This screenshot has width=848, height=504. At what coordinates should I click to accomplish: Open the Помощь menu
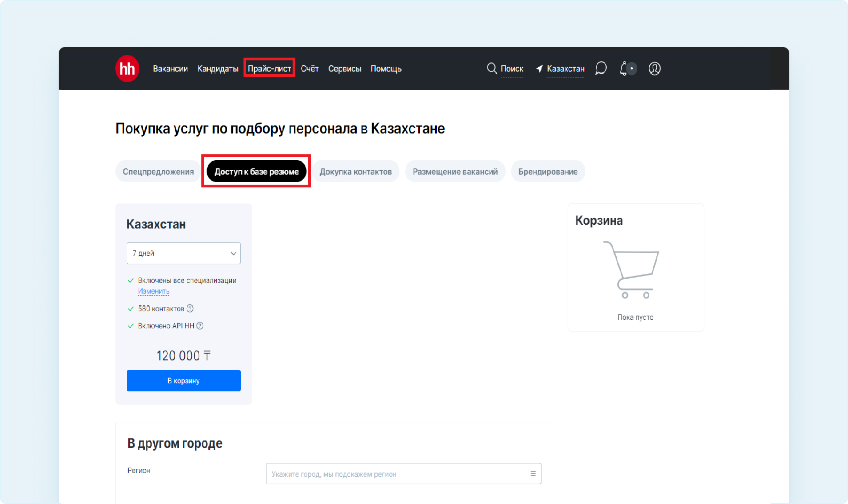click(x=386, y=68)
